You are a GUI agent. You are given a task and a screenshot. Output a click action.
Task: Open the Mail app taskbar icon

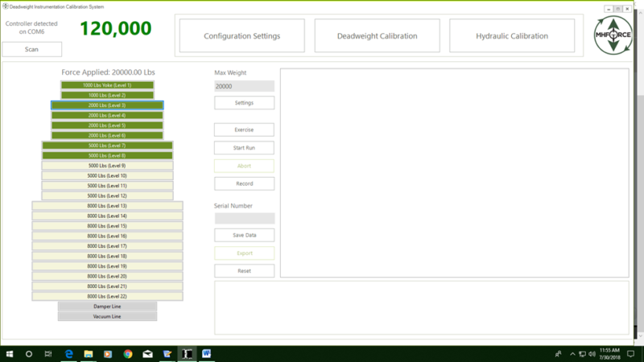tap(147, 354)
